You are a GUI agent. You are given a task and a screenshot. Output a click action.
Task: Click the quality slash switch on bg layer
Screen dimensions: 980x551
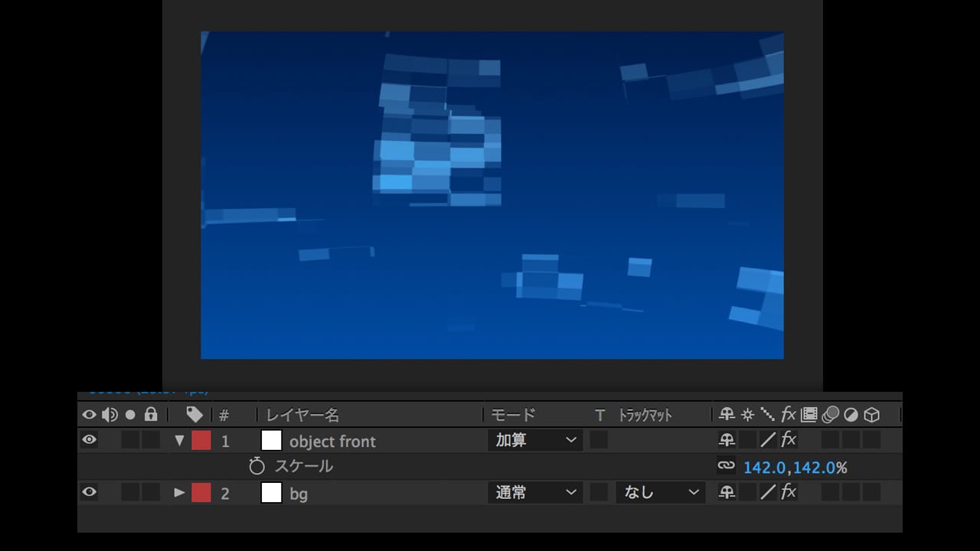[x=768, y=493]
